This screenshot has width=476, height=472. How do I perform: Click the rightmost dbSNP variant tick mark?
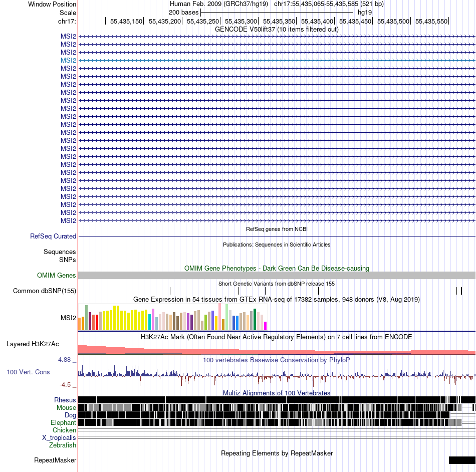coord(461,291)
